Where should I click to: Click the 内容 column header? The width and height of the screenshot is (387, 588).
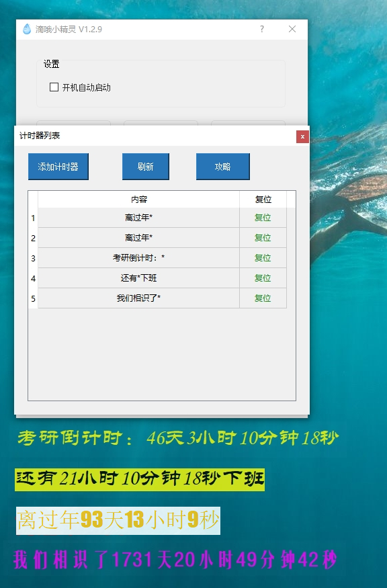tap(139, 200)
